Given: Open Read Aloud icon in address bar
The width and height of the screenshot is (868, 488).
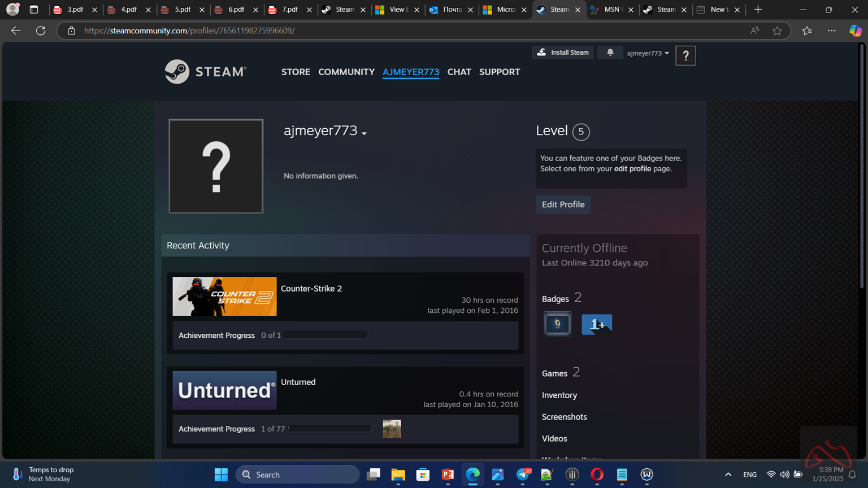Looking at the screenshot, I should [x=754, y=30].
